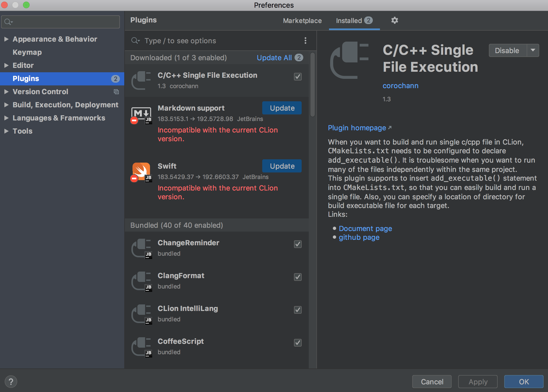548x392 pixels.
Task: Click the search icon in the settings sidebar
Action: tap(8, 22)
